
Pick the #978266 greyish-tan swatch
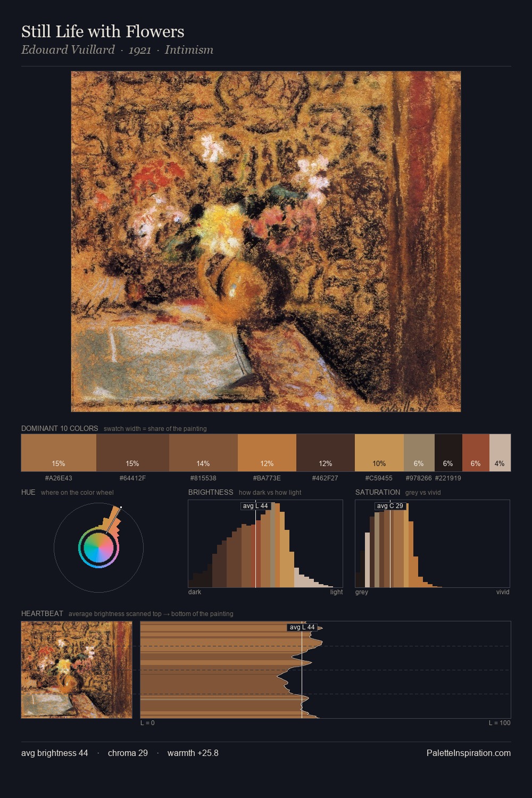(419, 453)
